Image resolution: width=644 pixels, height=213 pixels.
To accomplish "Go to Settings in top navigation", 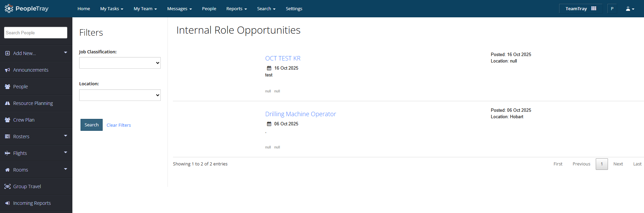I will [x=294, y=9].
